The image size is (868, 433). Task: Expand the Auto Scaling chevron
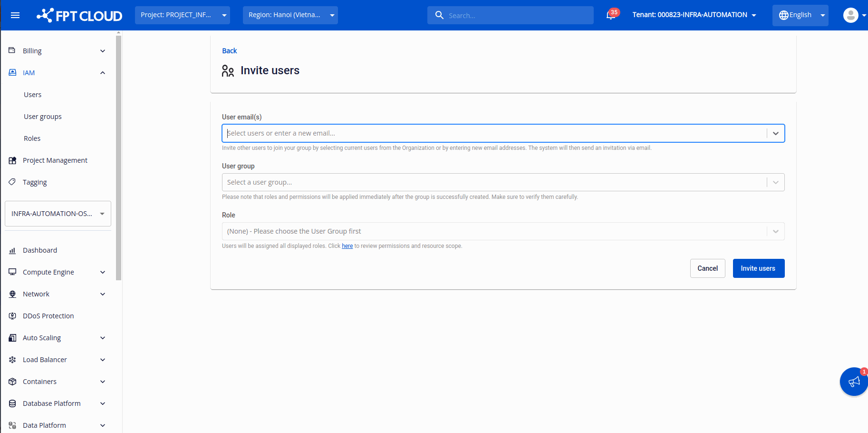click(103, 338)
